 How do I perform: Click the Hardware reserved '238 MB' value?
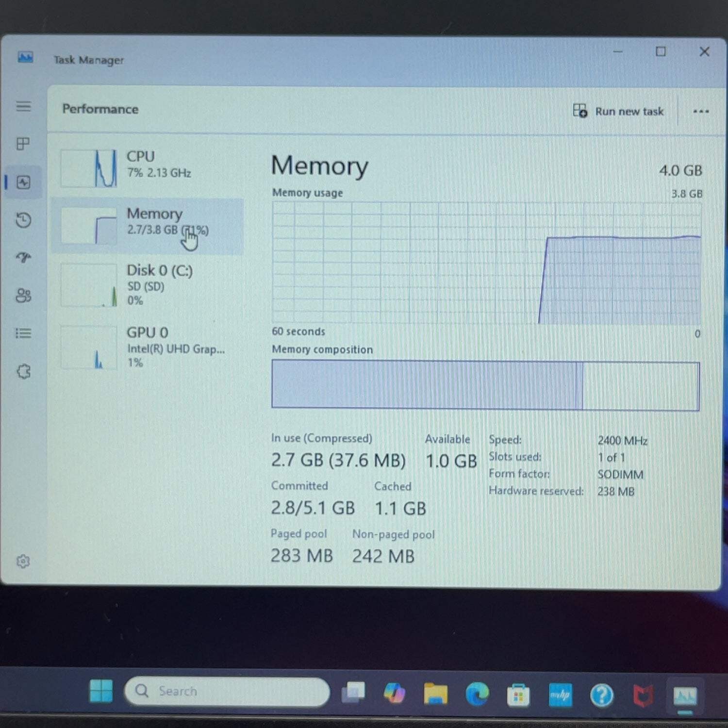pos(616,491)
